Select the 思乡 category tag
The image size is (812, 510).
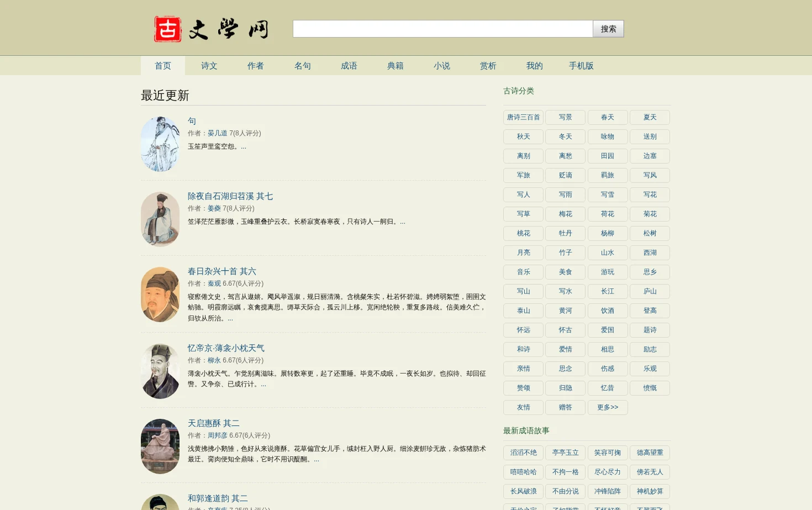click(650, 272)
